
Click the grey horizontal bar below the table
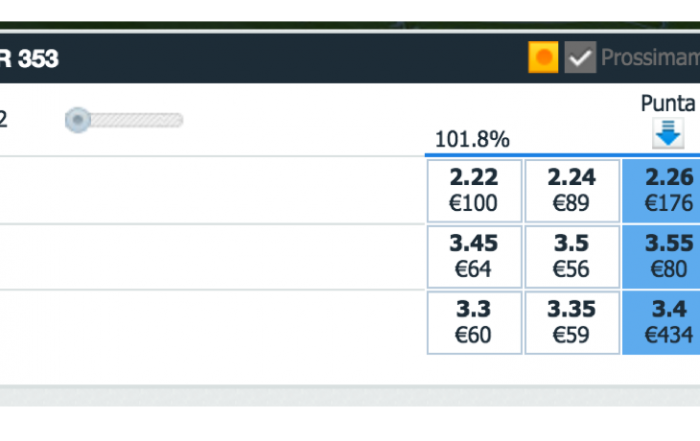coord(350,395)
